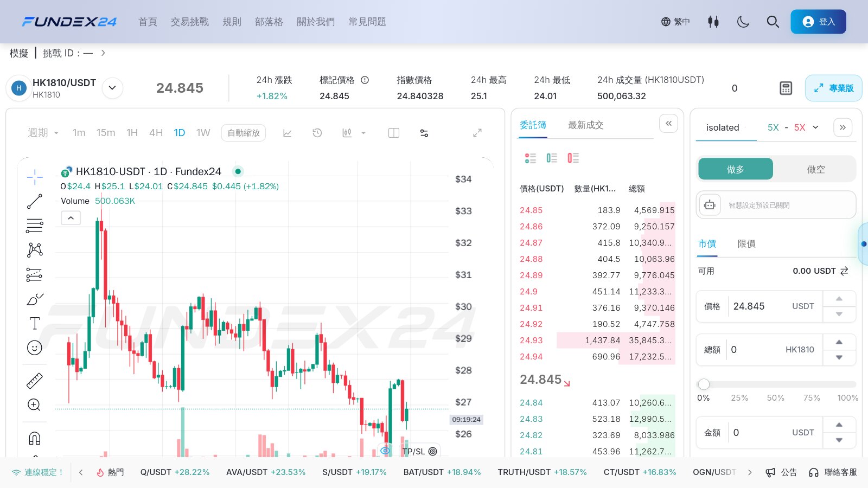Adjust the position percentage slider handle
This screenshot has width=868, height=488.
pos(704,384)
